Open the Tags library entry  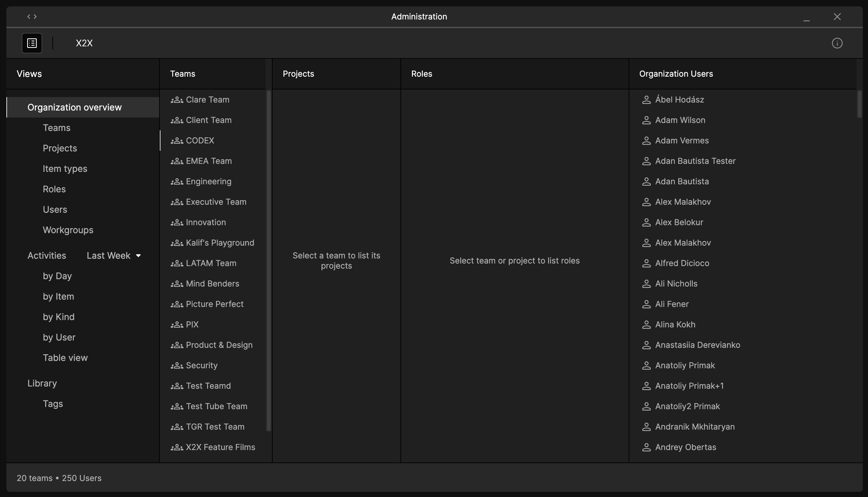click(53, 404)
